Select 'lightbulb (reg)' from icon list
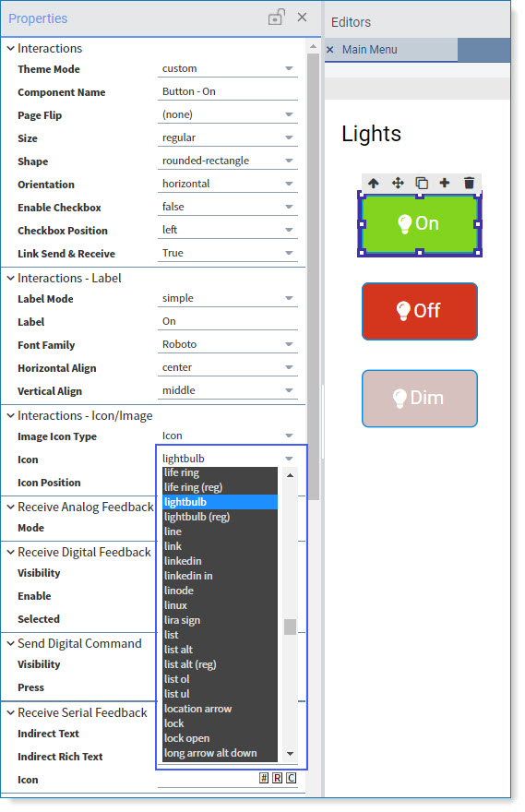This screenshot has width=525, height=812. click(x=220, y=517)
